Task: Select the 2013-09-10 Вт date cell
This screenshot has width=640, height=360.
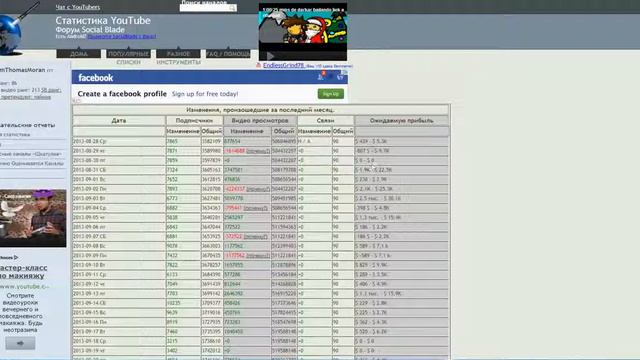Action: pyautogui.click(x=119, y=265)
